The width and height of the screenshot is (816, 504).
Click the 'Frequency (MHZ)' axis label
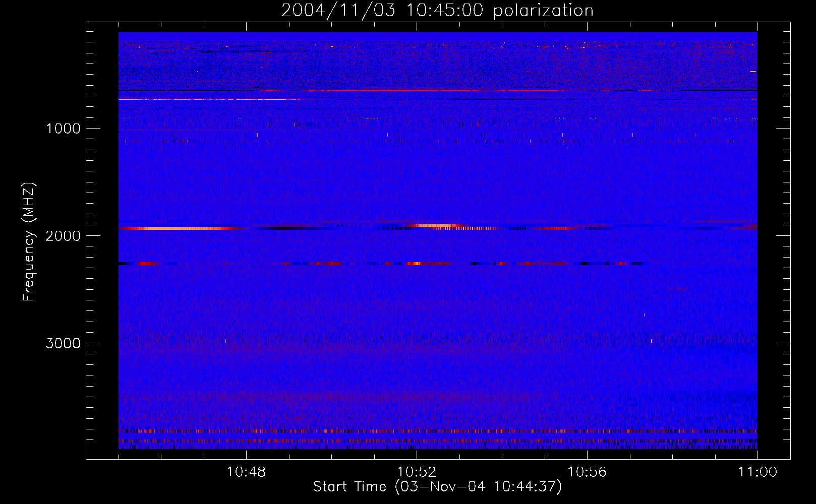[29, 242]
